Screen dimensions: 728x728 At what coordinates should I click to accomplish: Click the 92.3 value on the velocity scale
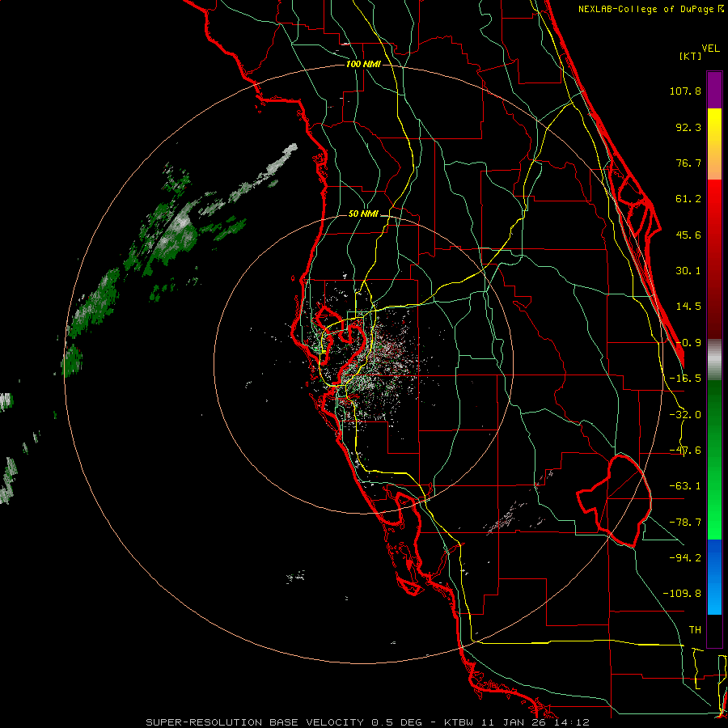click(688, 127)
